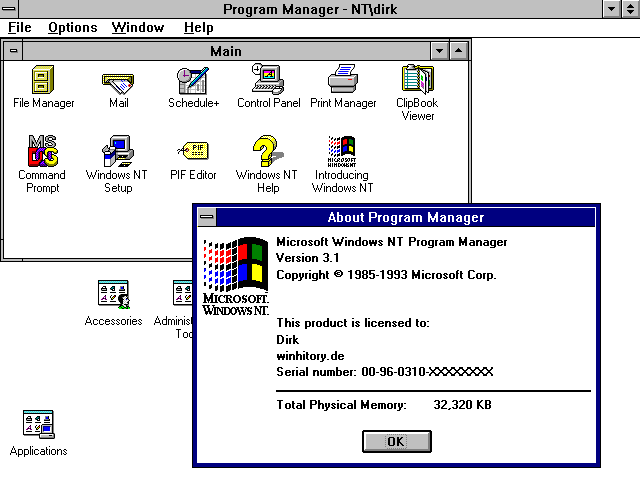Minimize the Program Manager window

coord(612,9)
